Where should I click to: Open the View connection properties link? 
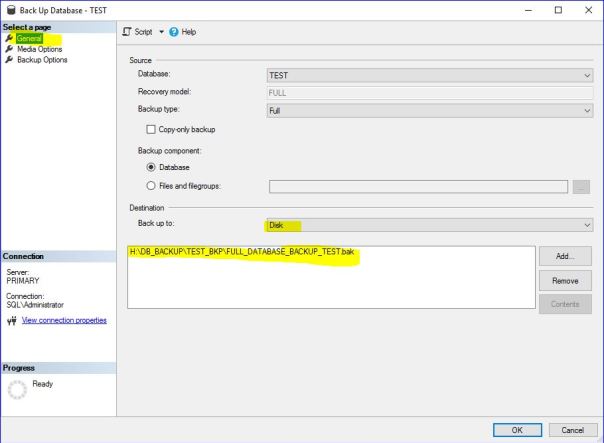64,320
